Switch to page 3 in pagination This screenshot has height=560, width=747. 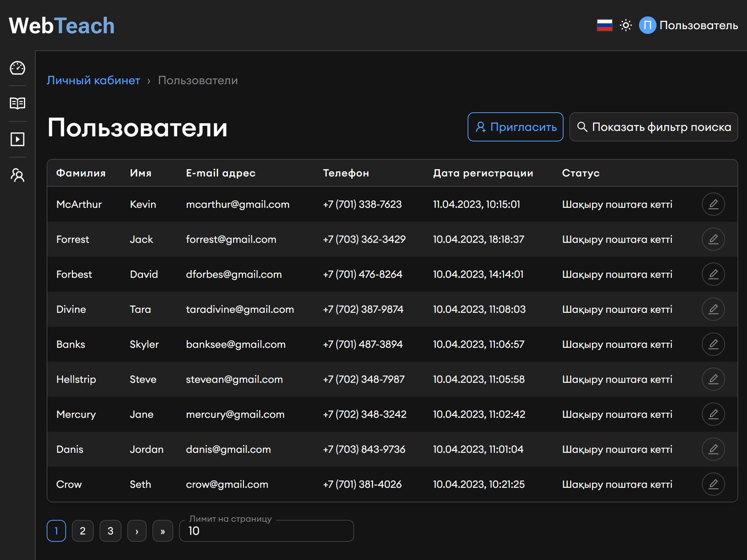point(110,531)
